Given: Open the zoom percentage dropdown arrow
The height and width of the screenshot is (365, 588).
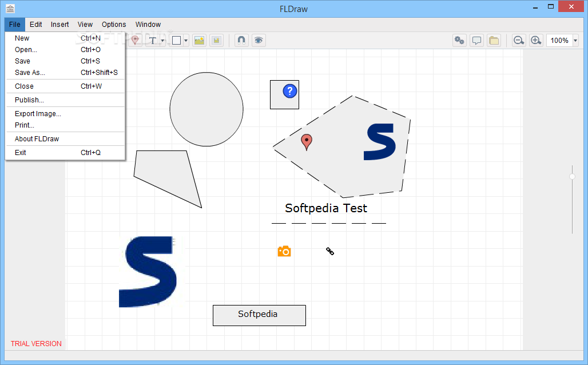Looking at the screenshot, I should (575, 41).
